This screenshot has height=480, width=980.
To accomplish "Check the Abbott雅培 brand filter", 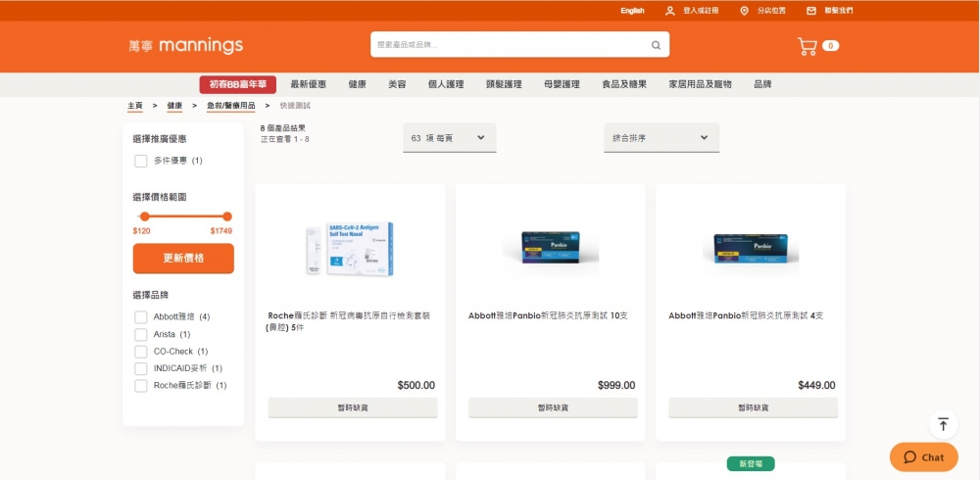I will tap(141, 317).
